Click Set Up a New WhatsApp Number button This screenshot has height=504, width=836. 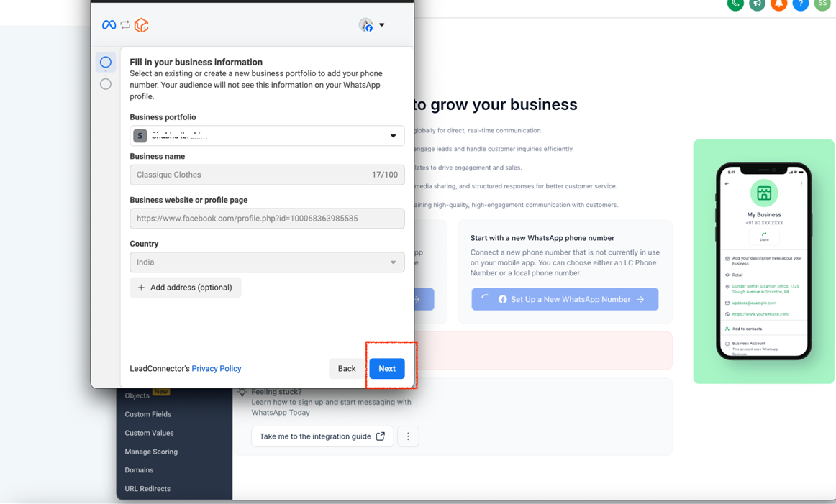point(565,299)
